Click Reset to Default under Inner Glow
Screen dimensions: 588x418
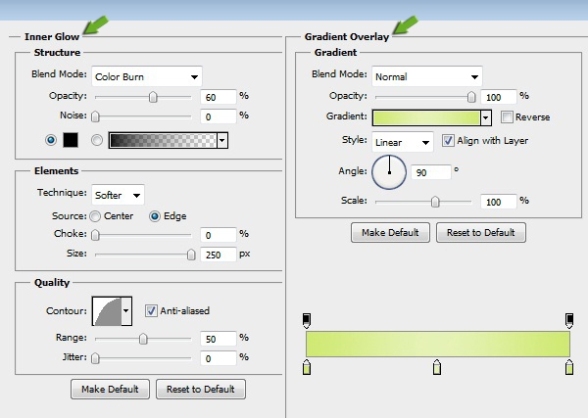point(201,389)
